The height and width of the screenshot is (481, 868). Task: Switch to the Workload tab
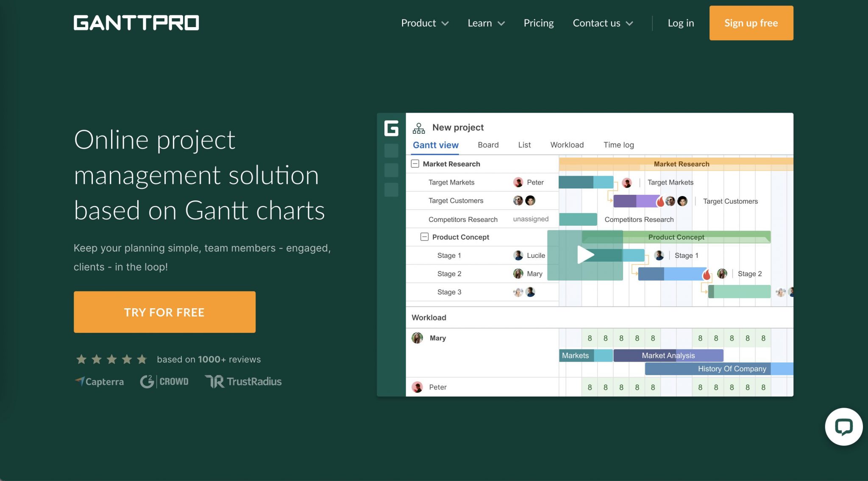tap(567, 145)
